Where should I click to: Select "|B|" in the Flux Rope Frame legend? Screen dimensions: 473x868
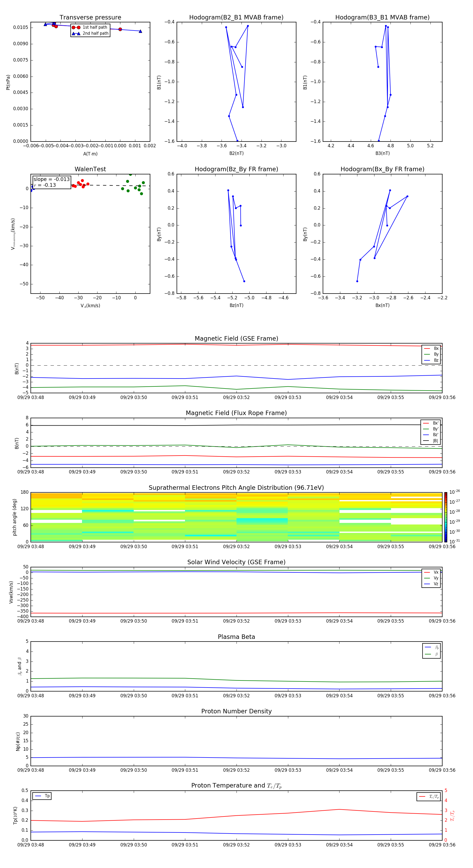431,441
